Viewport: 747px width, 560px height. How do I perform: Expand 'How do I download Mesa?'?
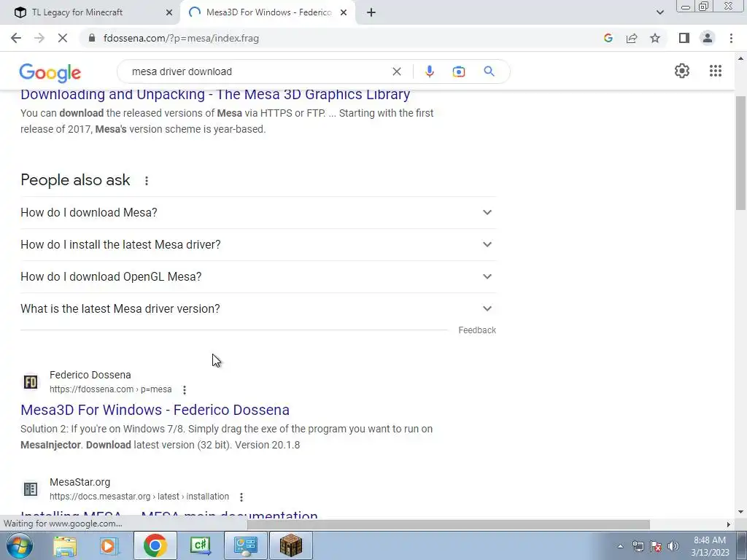pos(258,212)
